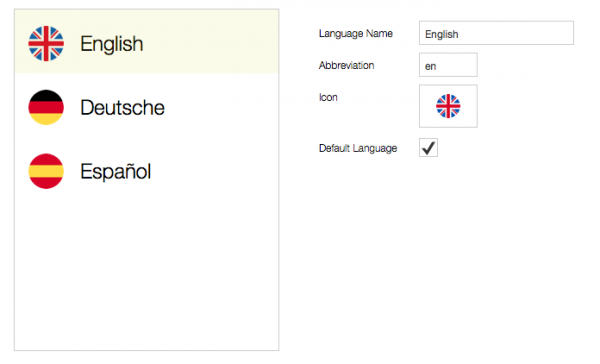This screenshot has height=364, width=600.
Task: Click the German flag icon in language list
Action: tap(46, 107)
